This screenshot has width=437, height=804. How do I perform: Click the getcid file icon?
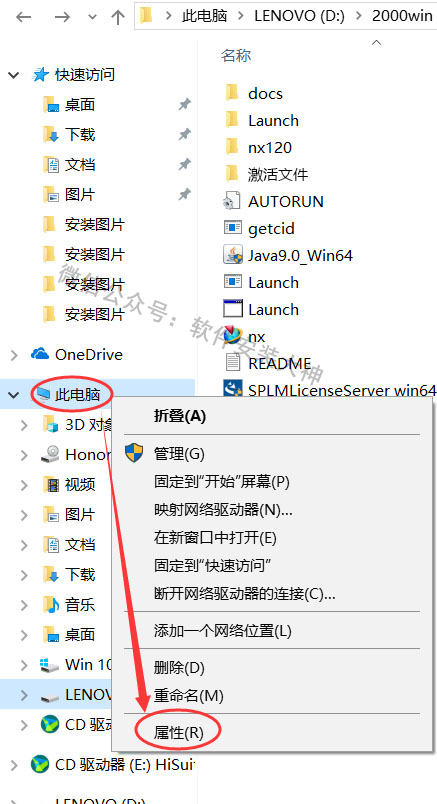point(232,228)
